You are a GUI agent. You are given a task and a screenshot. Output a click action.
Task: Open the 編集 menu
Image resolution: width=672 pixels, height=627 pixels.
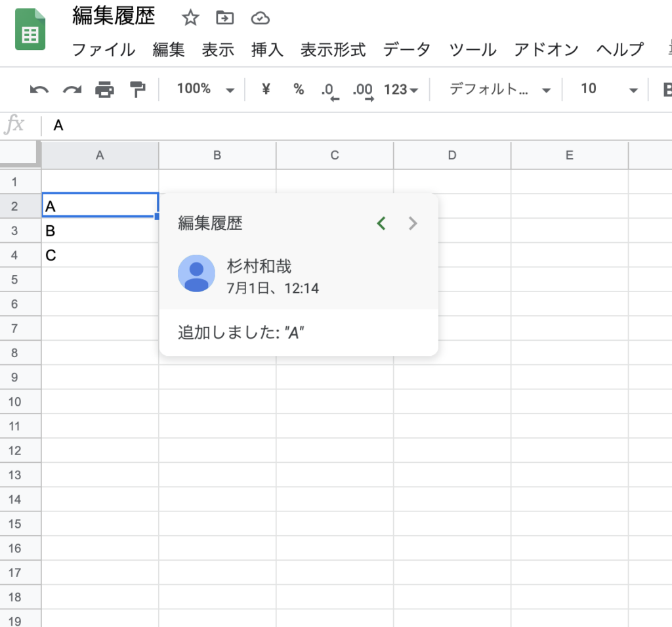[x=169, y=50]
